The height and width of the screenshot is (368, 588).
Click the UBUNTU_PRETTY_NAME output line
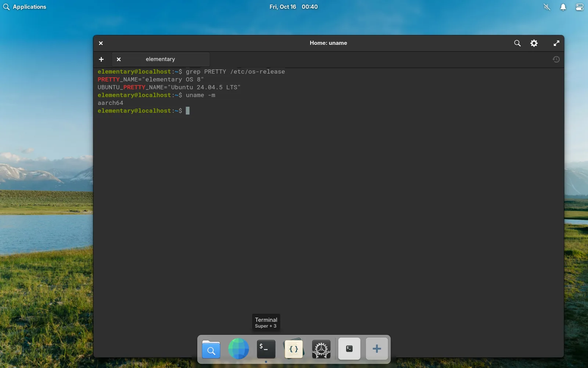pyautogui.click(x=169, y=88)
